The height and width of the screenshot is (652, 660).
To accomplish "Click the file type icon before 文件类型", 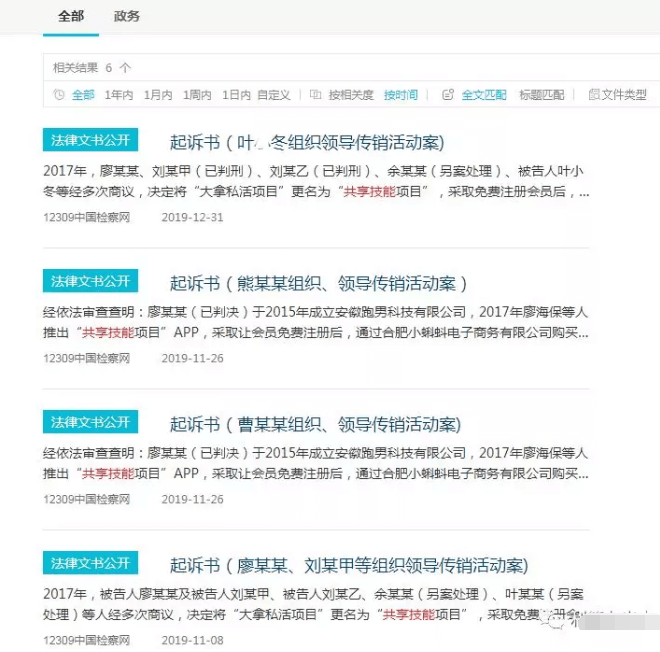I will tap(594, 95).
